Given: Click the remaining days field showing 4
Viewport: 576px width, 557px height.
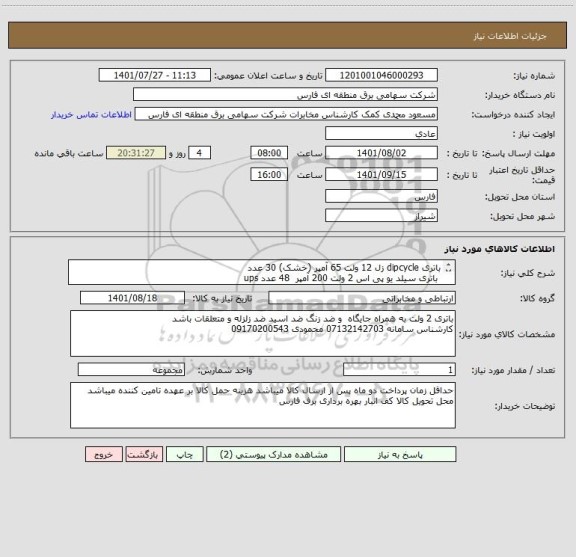Looking at the screenshot, I should 199,153.
